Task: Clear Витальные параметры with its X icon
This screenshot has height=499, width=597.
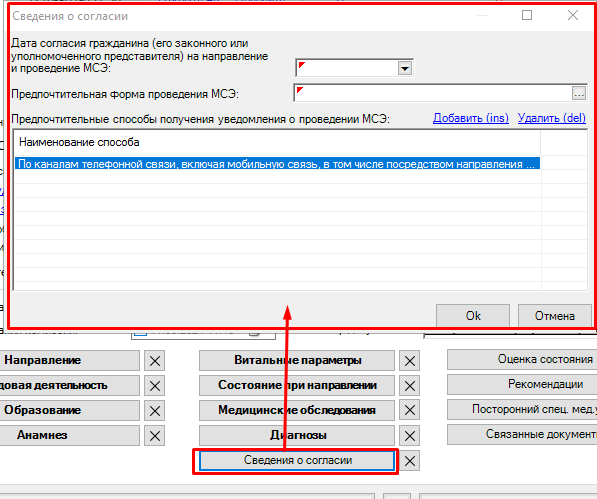Action: click(x=410, y=360)
